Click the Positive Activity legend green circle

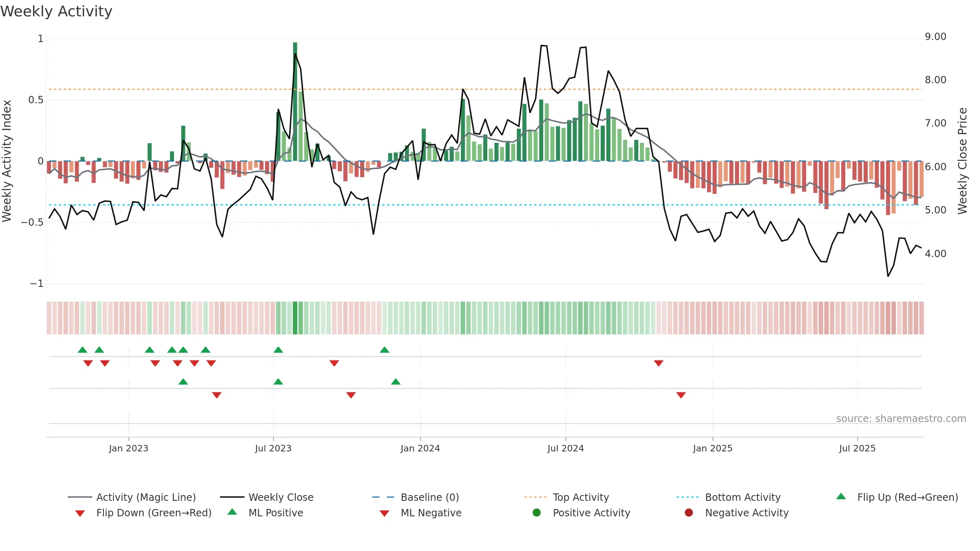(x=537, y=512)
